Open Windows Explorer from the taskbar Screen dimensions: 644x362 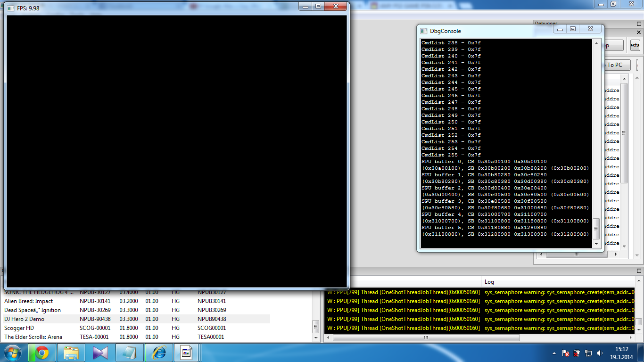click(x=71, y=353)
